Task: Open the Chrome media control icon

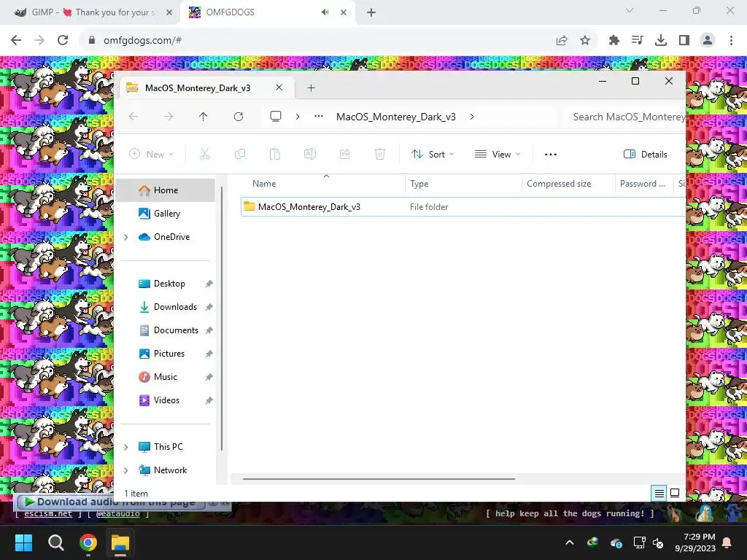Action: 638,41
